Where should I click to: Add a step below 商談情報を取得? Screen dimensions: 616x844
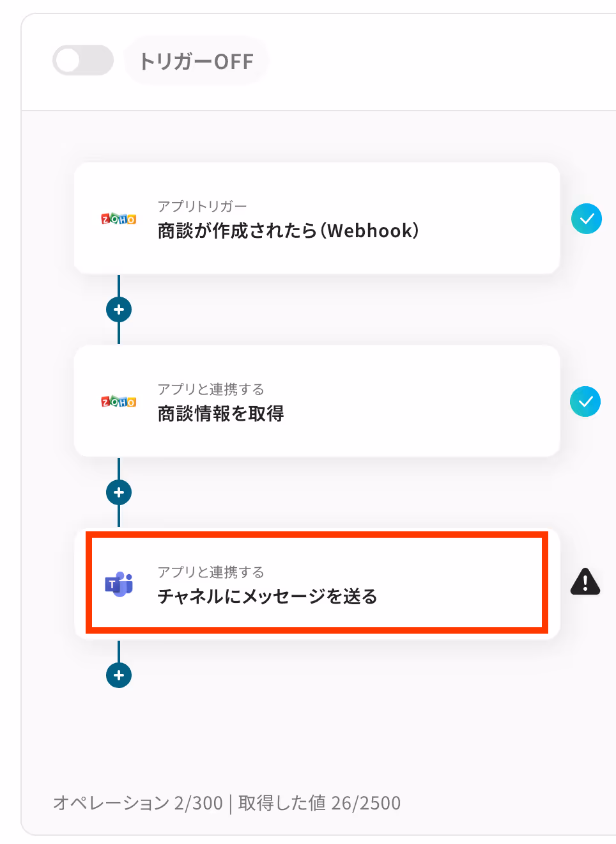119,492
